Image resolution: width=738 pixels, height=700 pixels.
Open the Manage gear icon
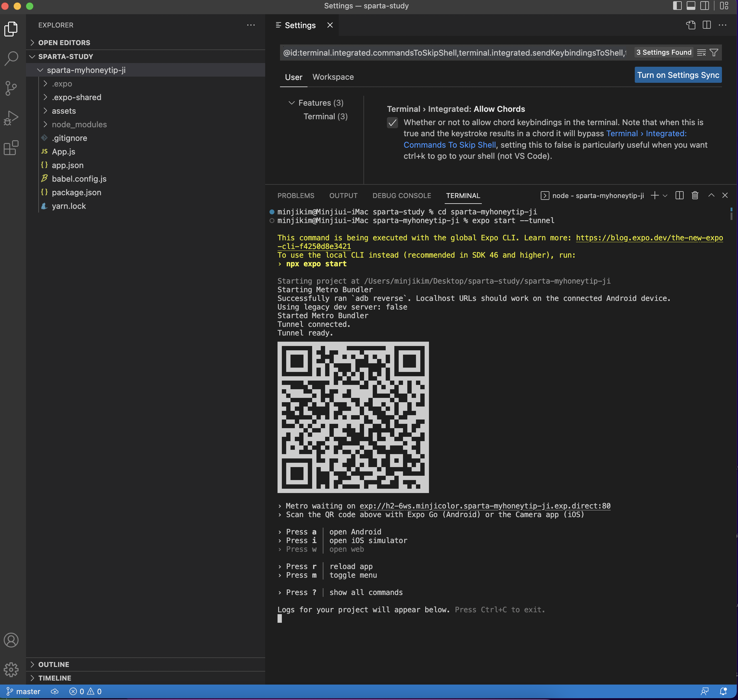point(11,670)
